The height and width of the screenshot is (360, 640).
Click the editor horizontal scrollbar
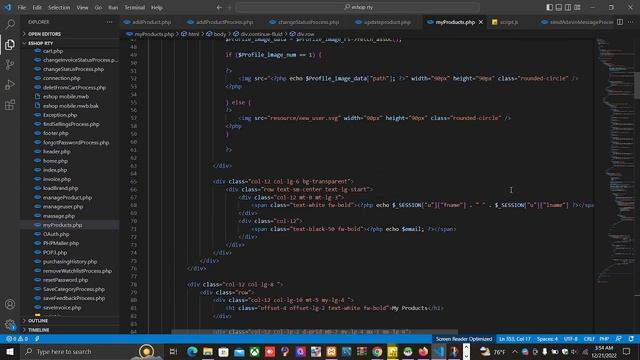314,332
